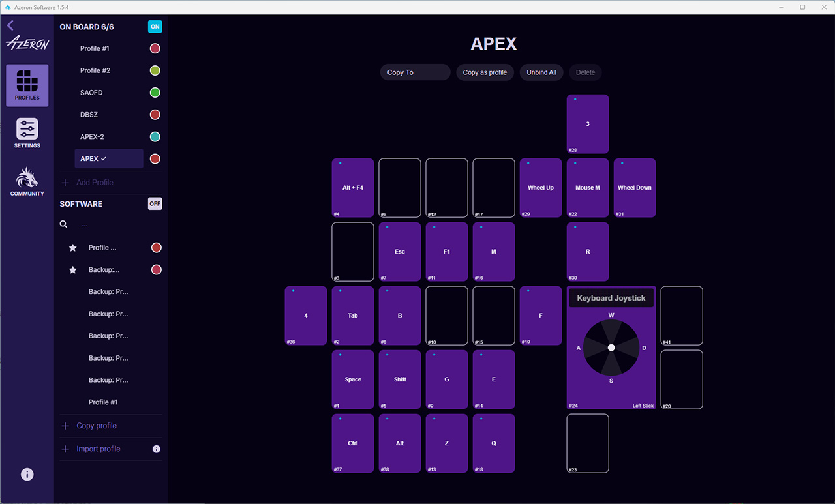Open the Profiles section in the sidebar
835x504 pixels.
(27, 85)
